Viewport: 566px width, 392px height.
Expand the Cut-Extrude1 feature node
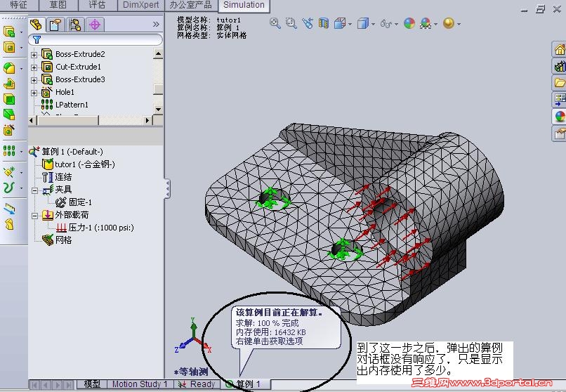point(34,67)
